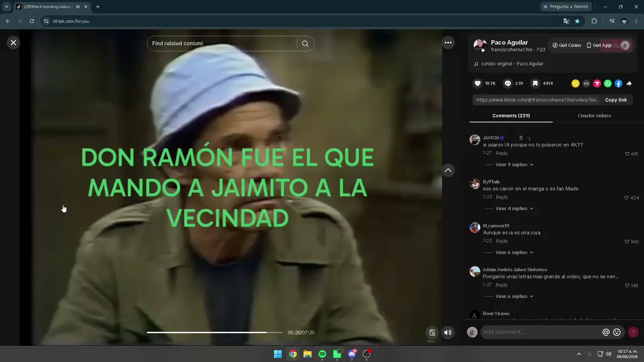Open Spotify from the taskbar

(323, 354)
